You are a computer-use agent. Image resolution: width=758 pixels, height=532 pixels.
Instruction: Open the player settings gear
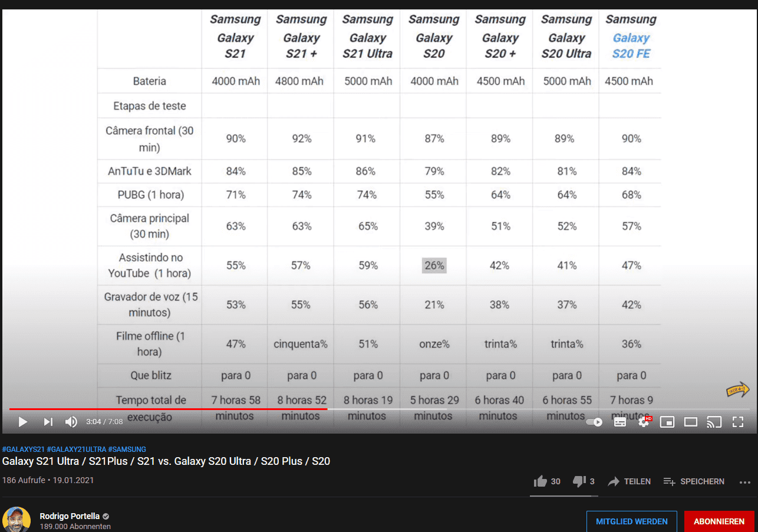[644, 422]
